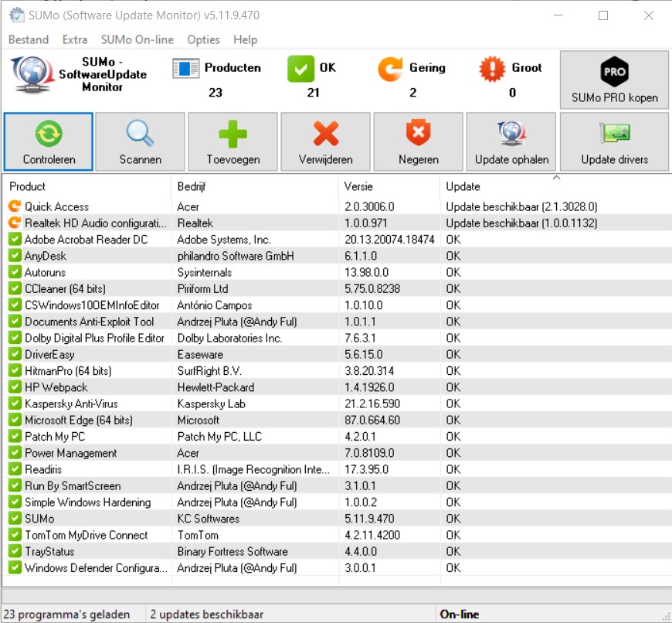The height and width of the screenshot is (623, 672).
Task: Sort by the Bedrijf column header
Action: tap(255, 186)
